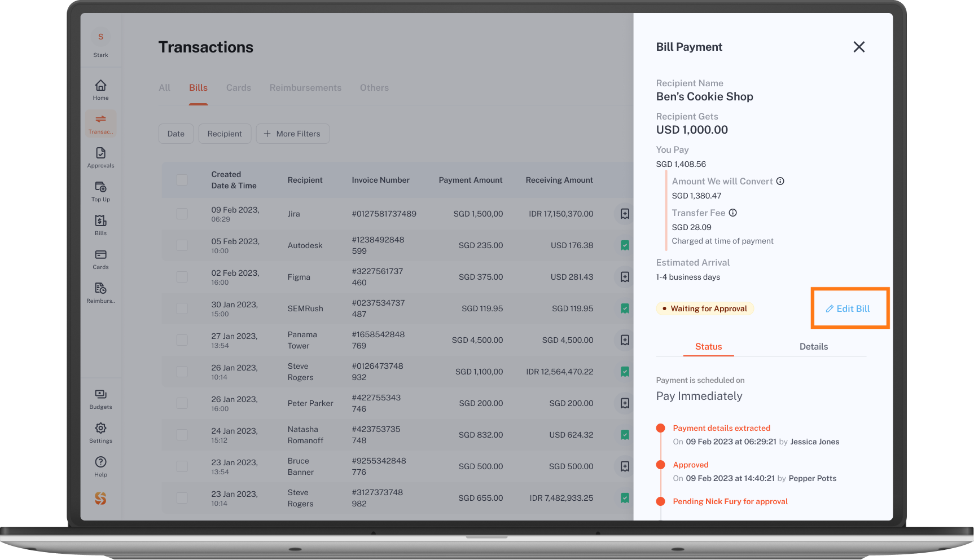This screenshot has width=974, height=560.
Task: Check the Jira row checkbox
Action: pyautogui.click(x=182, y=214)
